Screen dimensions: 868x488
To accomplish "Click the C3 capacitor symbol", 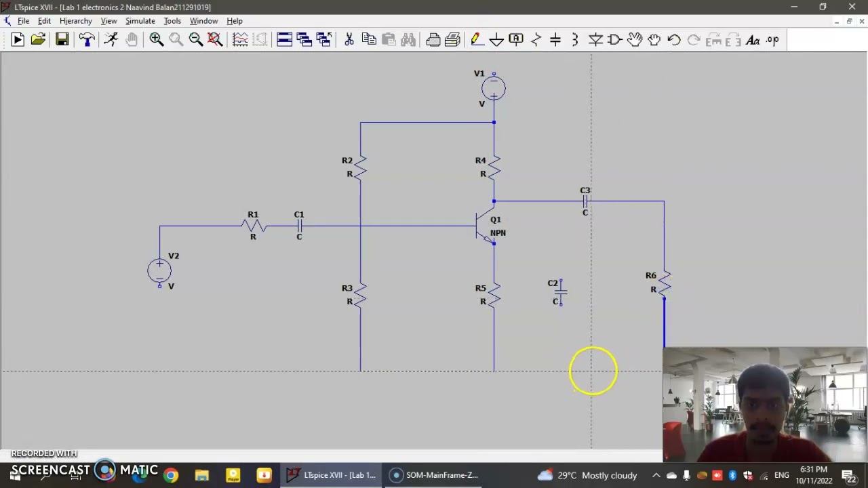I will click(585, 201).
